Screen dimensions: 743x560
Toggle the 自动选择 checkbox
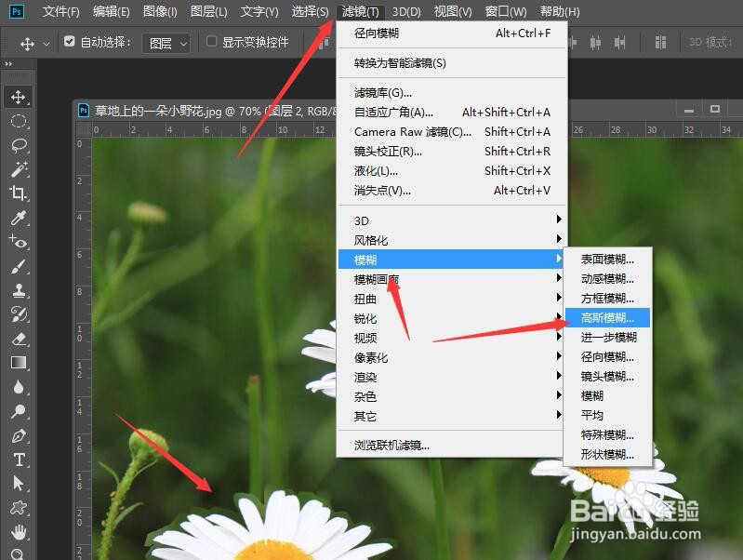[69, 42]
